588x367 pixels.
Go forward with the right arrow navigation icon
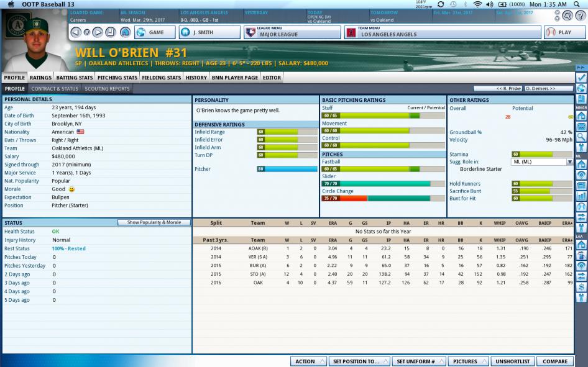pyautogui.click(x=98, y=32)
